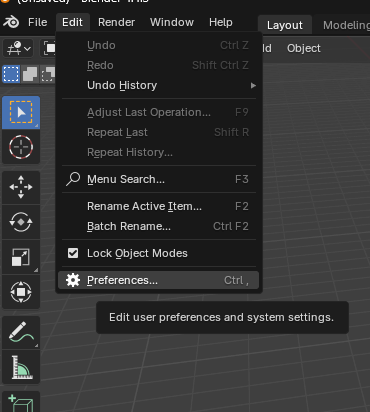Screen dimensions: 370x412
Task: Open Menu Search from Edit menu
Action: 159,179
